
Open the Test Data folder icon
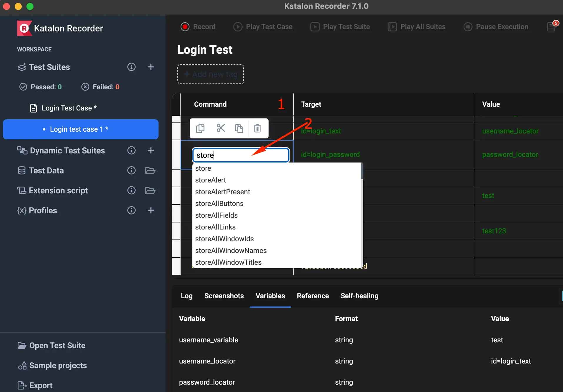point(150,170)
